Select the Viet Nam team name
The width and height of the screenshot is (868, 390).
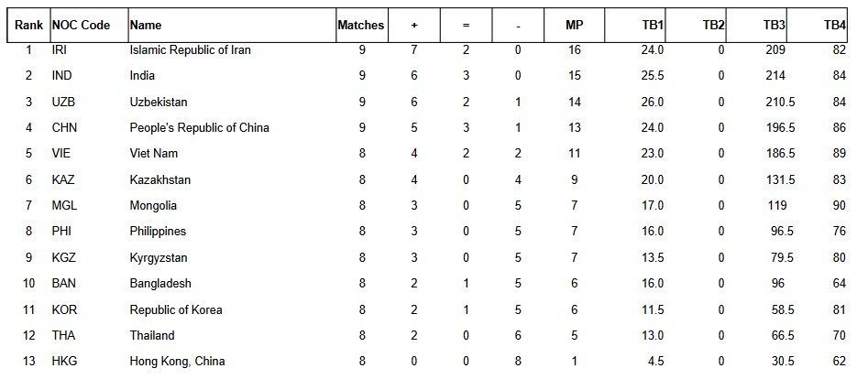point(153,154)
